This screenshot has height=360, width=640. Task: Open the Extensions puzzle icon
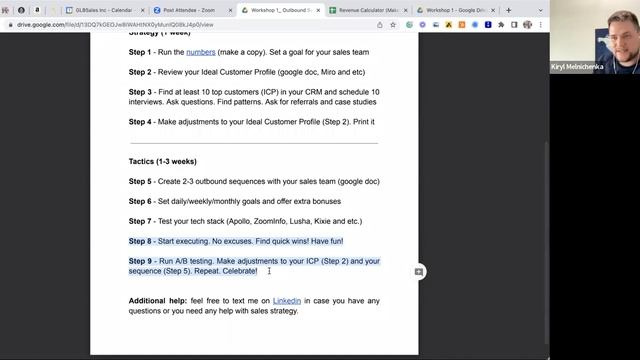(501, 25)
